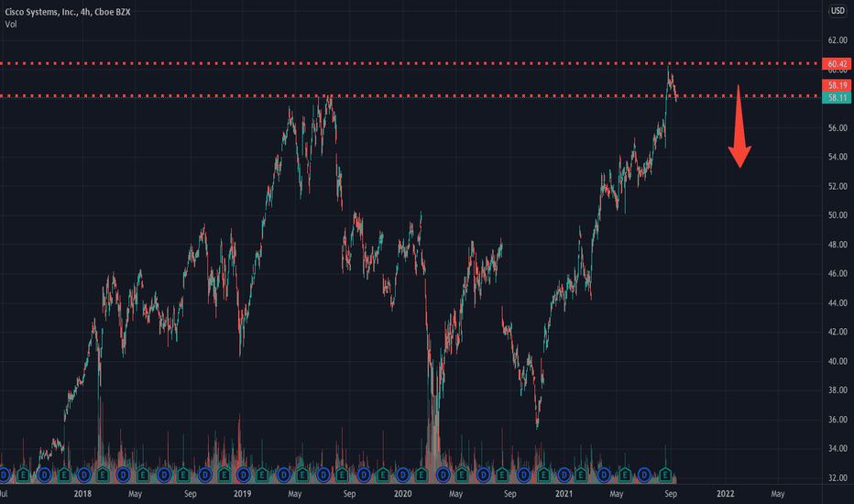The image size is (854, 504).
Task: Open earnings marker nearest May 2019 label
Action: [x=301, y=475]
